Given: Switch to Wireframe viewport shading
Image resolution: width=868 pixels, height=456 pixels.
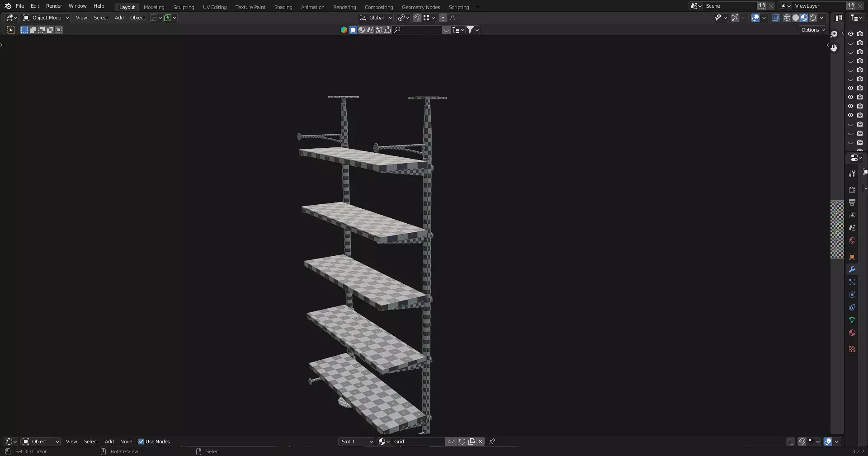Looking at the screenshot, I should (787, 18).
